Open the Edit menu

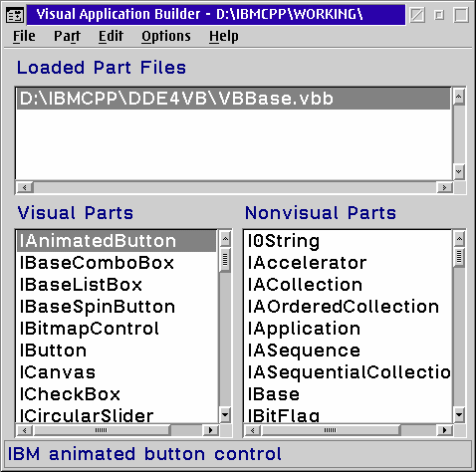111,36
